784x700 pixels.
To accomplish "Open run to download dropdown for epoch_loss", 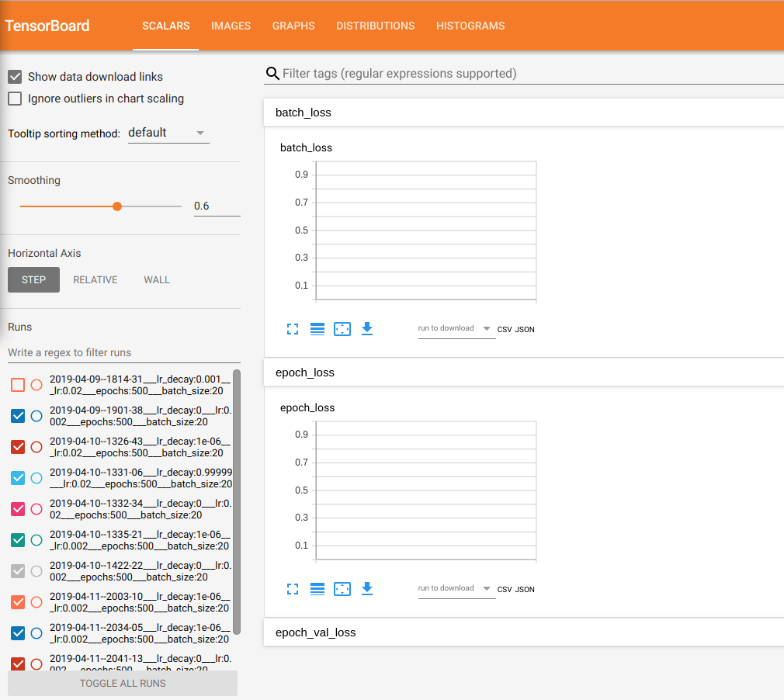I will (x=456, y=588).
